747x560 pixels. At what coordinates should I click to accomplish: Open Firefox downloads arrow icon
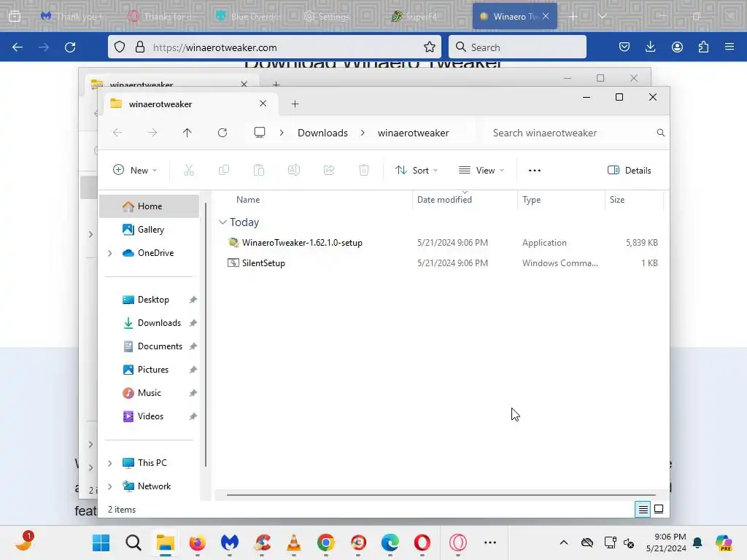(650, 47)
